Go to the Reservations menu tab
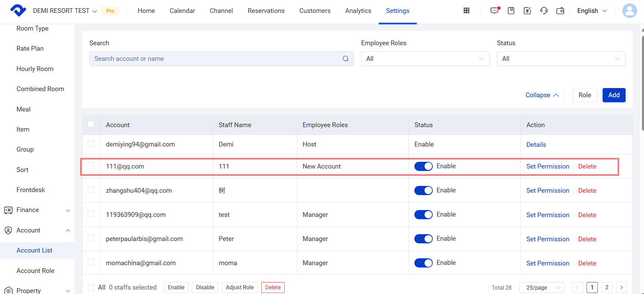Viewport: 644px width, 294px height. click(x=266, y=11)
